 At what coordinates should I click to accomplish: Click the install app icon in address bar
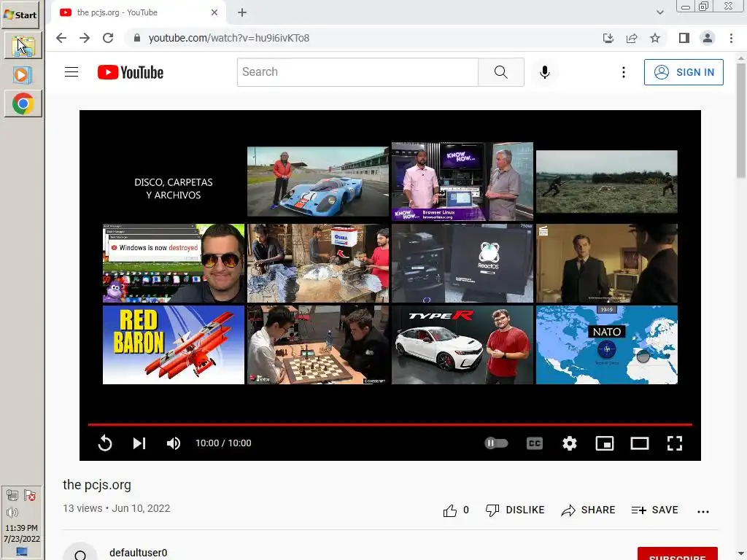(608, 38)
